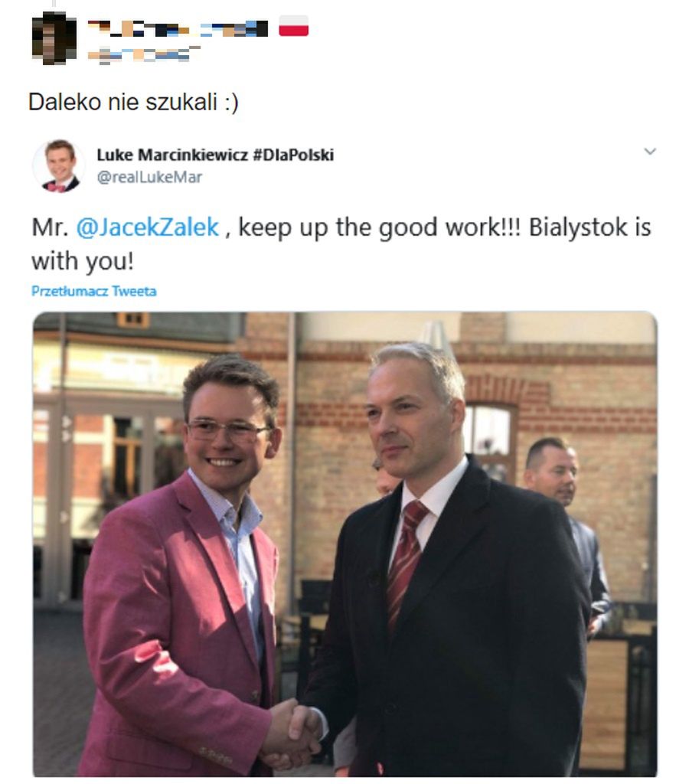The width and height of the screenshot is (689, 784).
Task: Click the blurred display name of top author
Action: 178,28
